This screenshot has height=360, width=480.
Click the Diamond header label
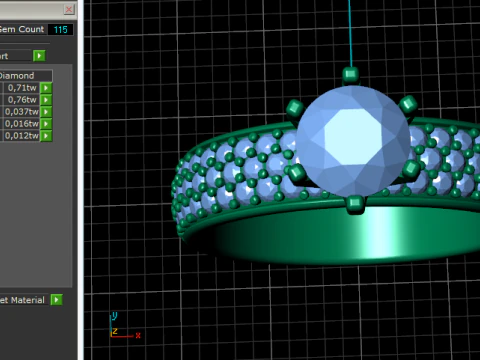pyautogui.click(x=17, y=76)
